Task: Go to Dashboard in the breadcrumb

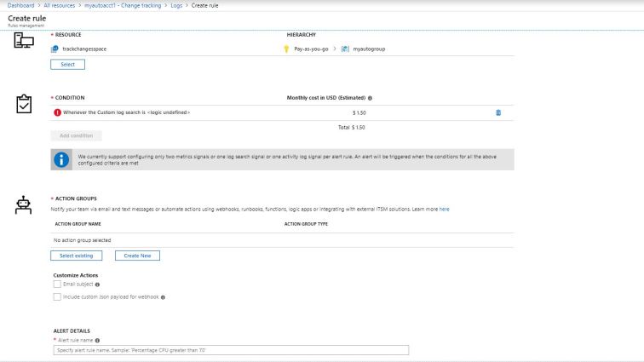Action: click(20, 6)
